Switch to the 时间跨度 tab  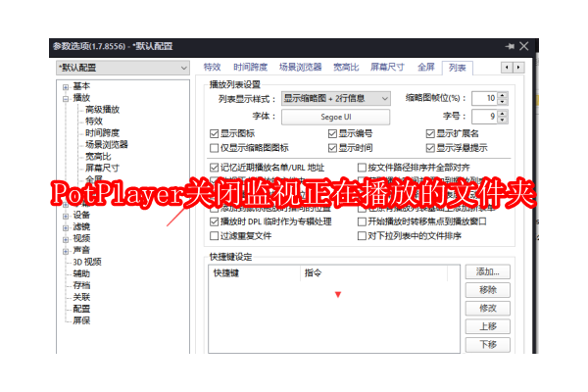tap(251, 68)
